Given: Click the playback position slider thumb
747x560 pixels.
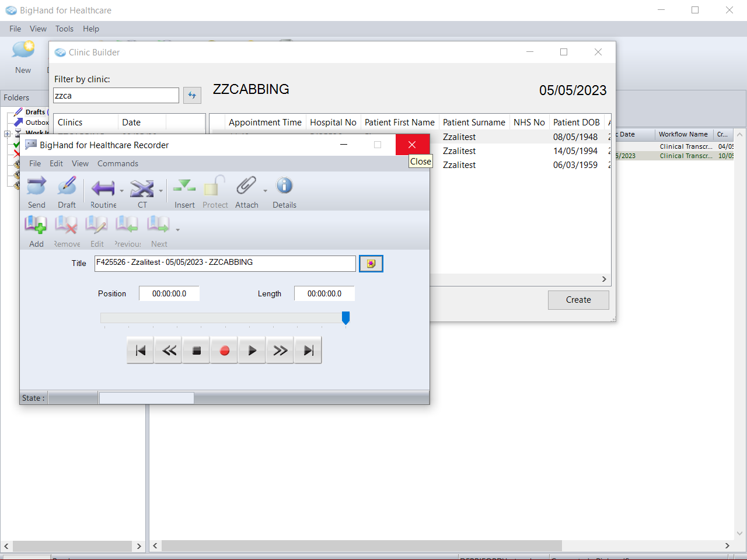Looking at the screenshot, I should 345,318.
